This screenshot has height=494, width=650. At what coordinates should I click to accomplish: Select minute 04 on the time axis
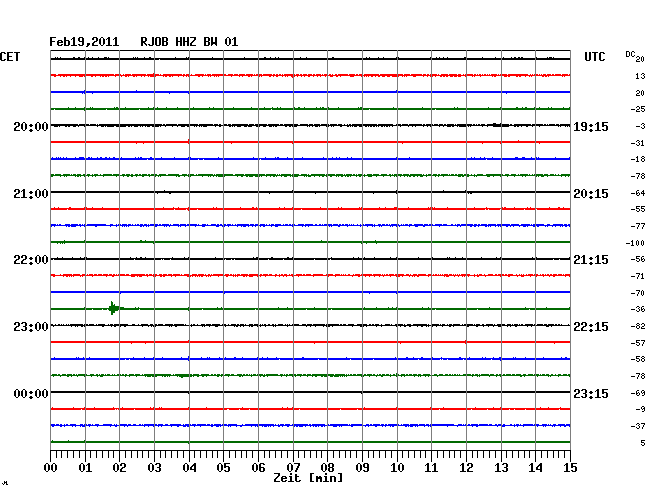coord(189,467)
